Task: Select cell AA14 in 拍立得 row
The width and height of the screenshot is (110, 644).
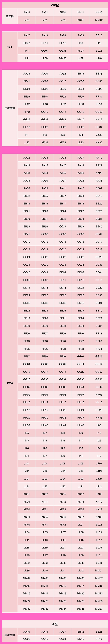Action: (27, 12)
